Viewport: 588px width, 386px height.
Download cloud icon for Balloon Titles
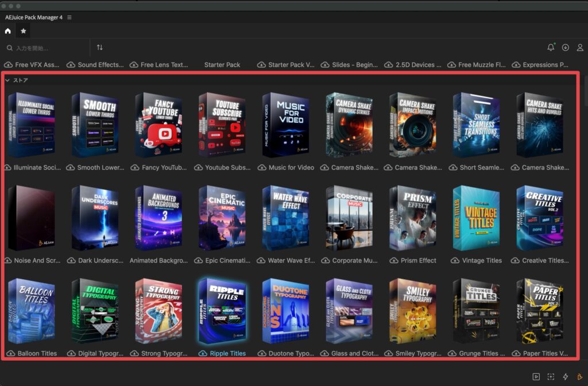(x=10, y=353)
